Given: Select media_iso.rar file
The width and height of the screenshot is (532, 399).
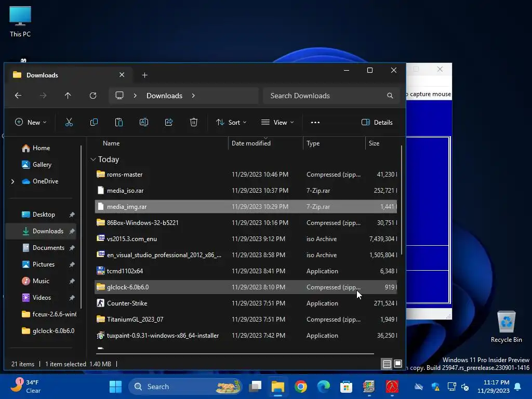Looking at the screenshot, I should coord(246,191).
